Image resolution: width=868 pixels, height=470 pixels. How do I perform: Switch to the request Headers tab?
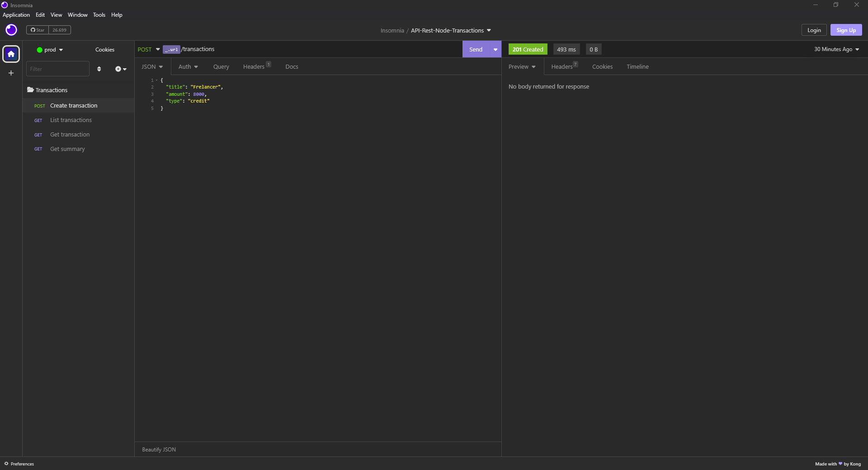coord(256,66)
